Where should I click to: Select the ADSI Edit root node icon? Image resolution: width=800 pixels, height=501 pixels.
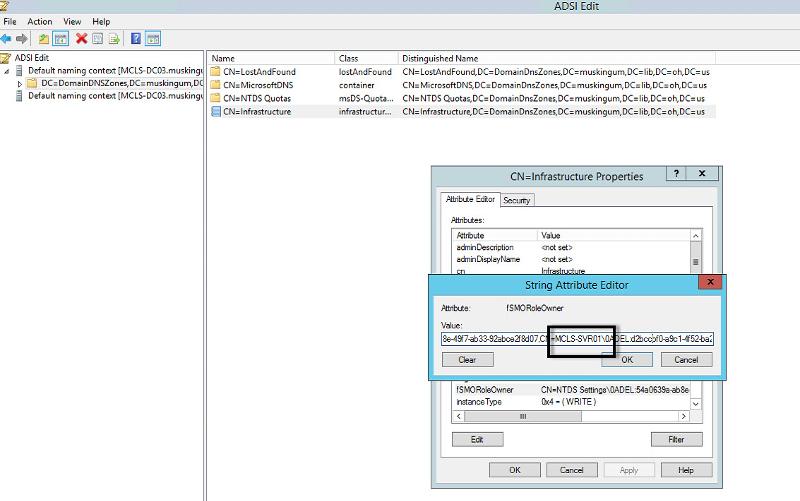click(6, 58)
